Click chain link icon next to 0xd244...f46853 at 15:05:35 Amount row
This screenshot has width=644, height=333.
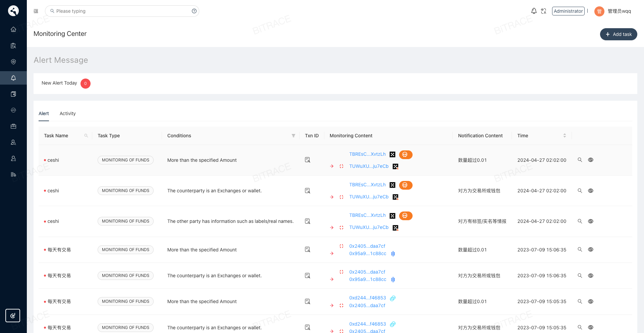tap(393, 298)
